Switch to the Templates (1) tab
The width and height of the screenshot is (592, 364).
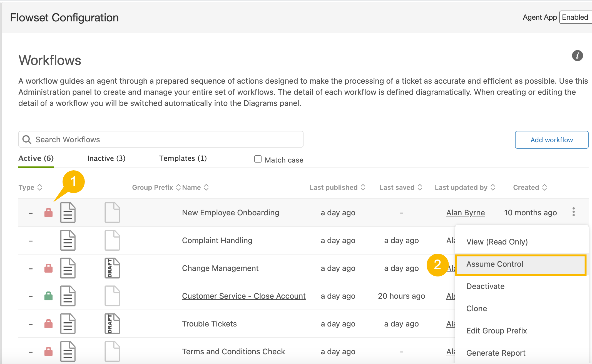183,158
